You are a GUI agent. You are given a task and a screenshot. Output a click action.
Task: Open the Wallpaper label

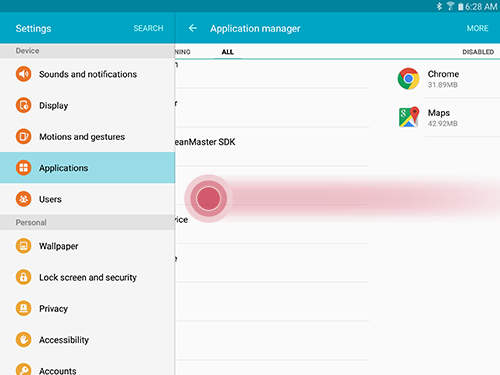point(59,246)
